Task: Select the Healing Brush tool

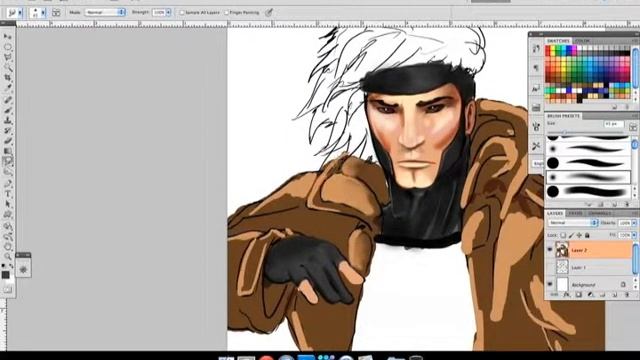Action: point(8,100)
